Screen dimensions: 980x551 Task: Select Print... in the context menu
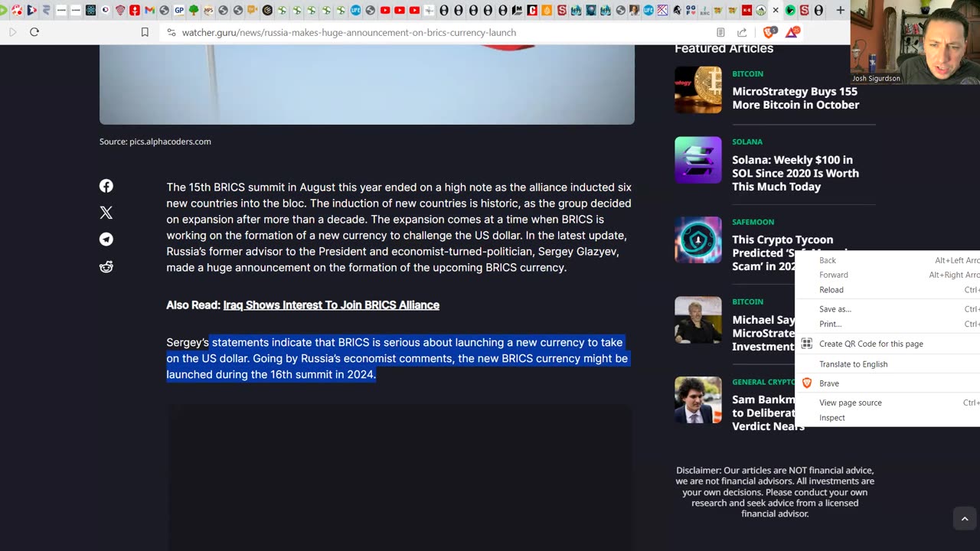pyautogui.click(x=887, y=324)
